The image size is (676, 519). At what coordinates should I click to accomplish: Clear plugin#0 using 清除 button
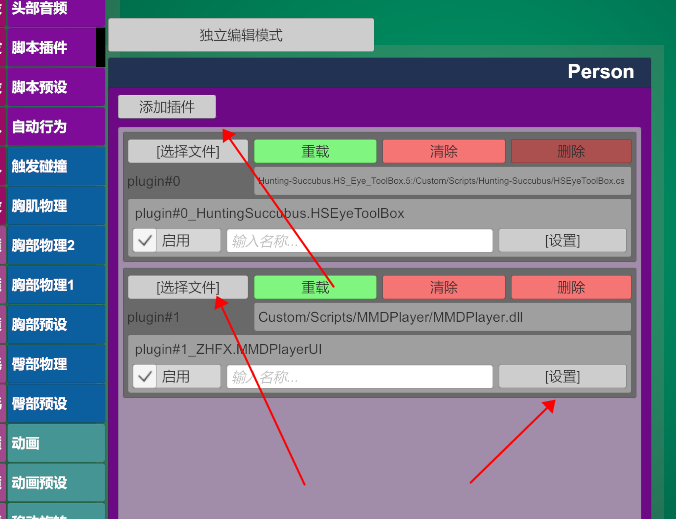[444, 151]
